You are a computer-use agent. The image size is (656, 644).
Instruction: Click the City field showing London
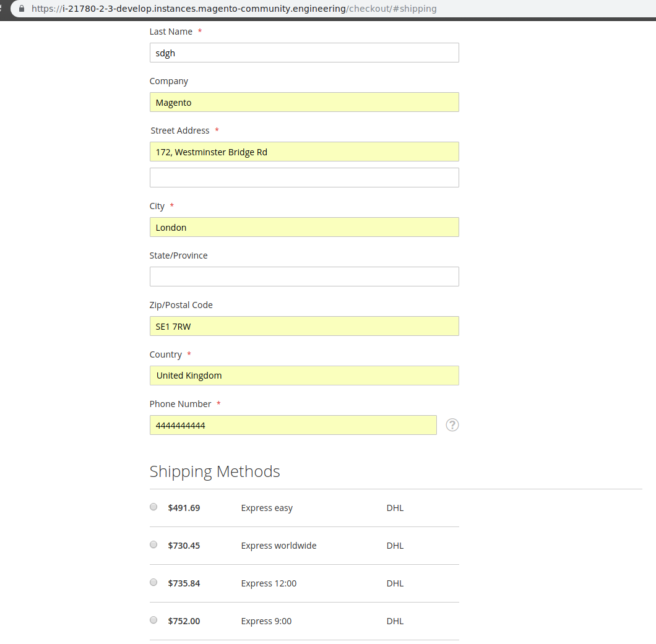(304, 227)
